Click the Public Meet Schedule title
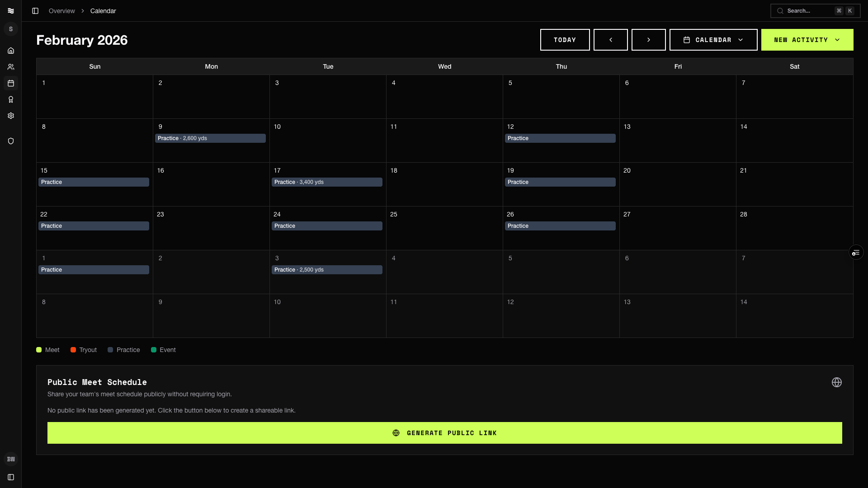This screenshot has height=488, width=868. coord(97,382)
